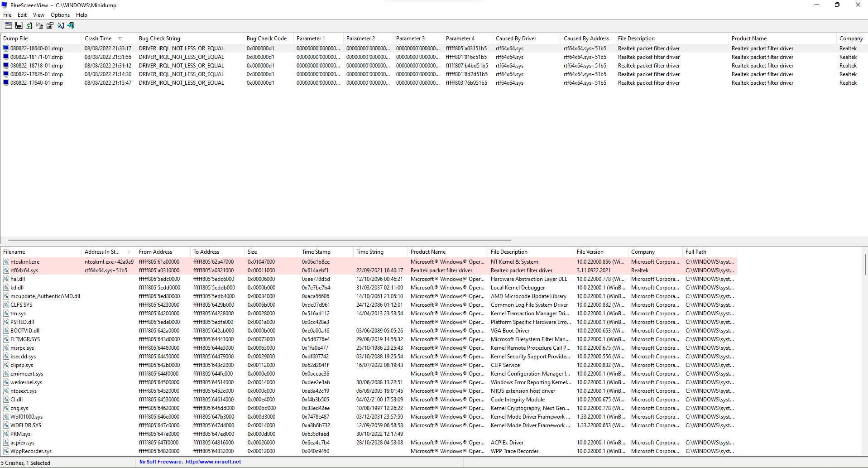
Task: Click the Save Selected Items floppy disk icon
Action: point(19,25)
